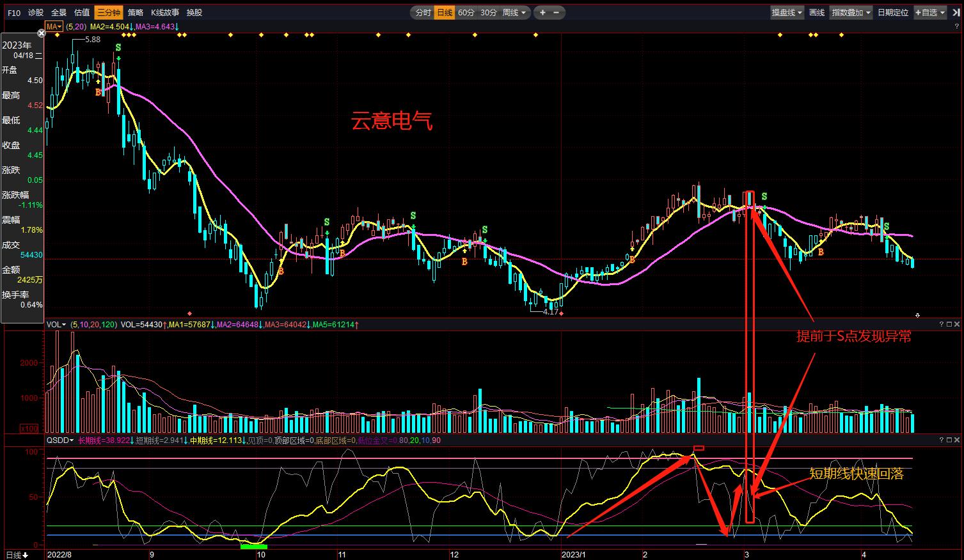The image size is (964, 560).
Task: Click the 2022/8 date label on time axis
Action: tap(61, 555)
